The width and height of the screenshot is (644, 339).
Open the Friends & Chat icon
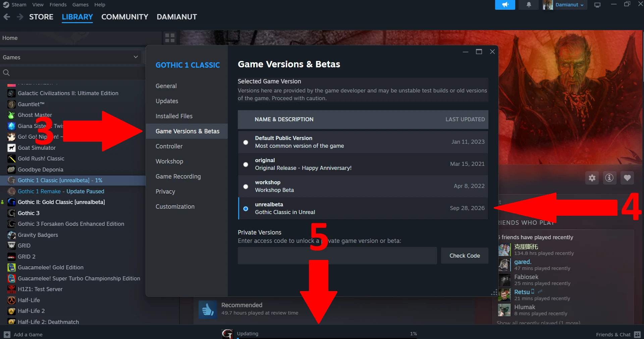click(x=638, y=334)
